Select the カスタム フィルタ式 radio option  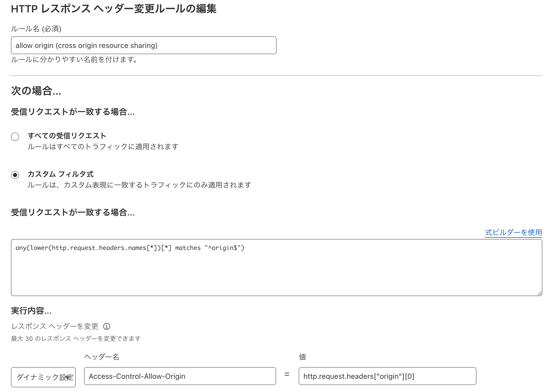(x=15, y=175)
